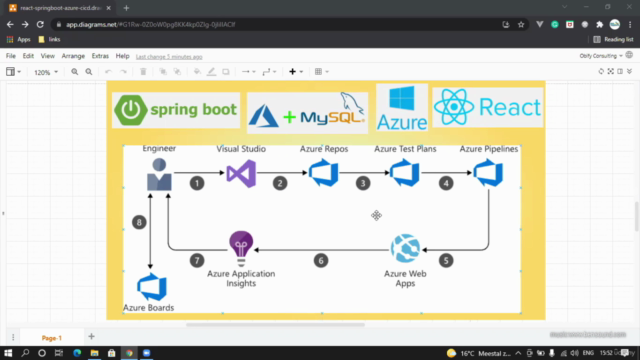Screen dimensions: 640x360
Task: Click the browser Back arrow
Action: click(x=10, y=24)
